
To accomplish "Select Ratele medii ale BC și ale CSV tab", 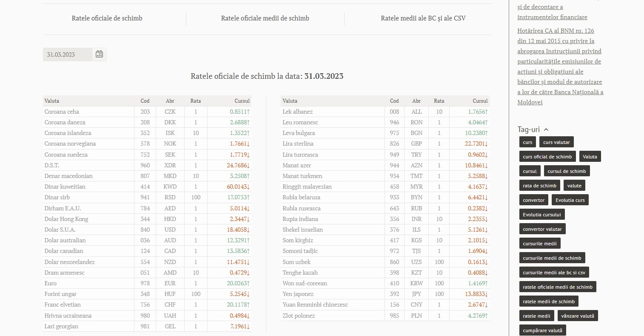I will pyautogui.click(x=423, y=18).
